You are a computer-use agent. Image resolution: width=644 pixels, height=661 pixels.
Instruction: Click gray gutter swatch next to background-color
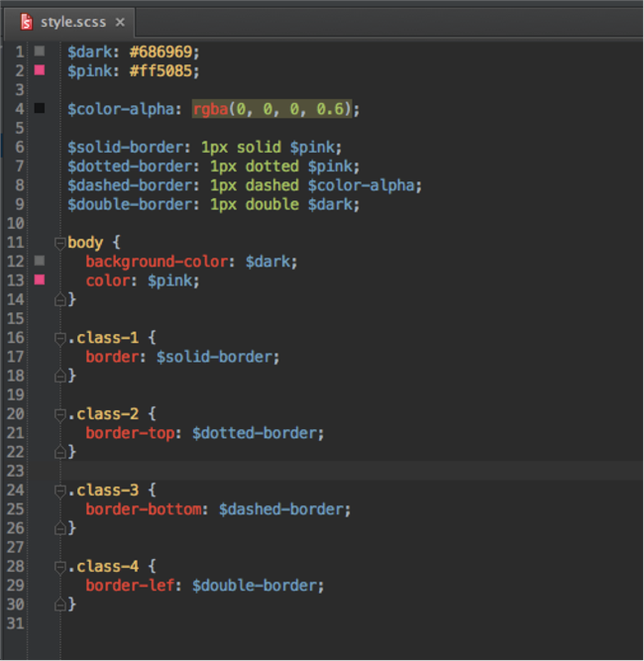tap(40, 261)
